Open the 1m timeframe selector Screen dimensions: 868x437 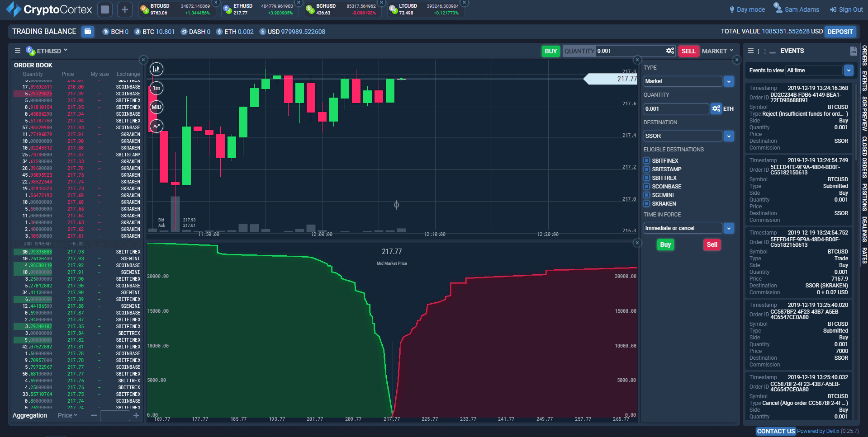(157, 88)
